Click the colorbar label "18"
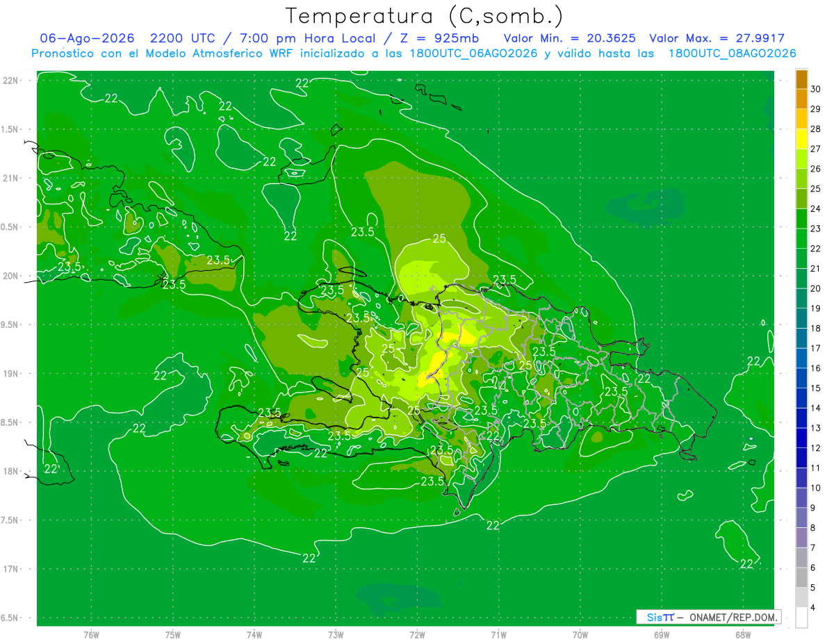Image resolution: width=834 pixels, height=644 pixels. tap(816, 329)
